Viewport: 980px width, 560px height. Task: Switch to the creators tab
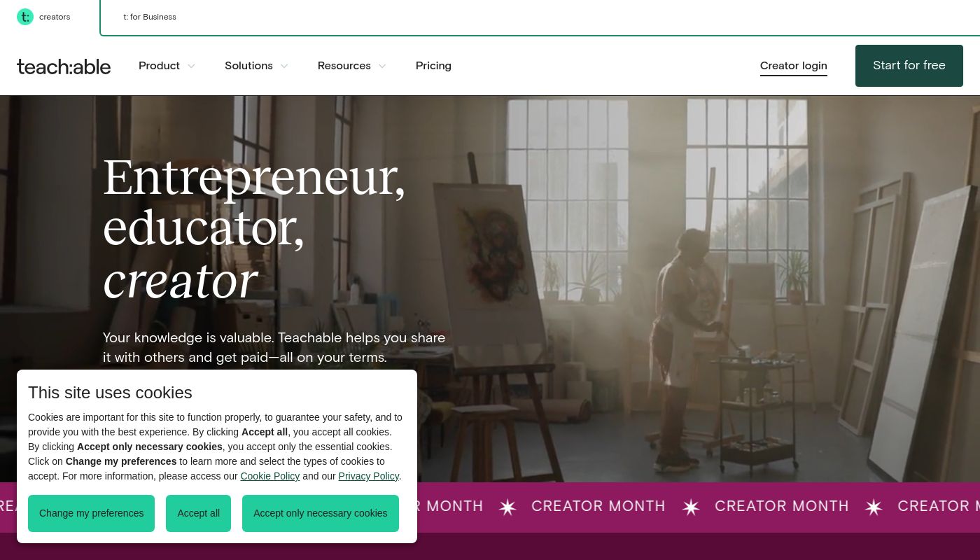coord(55,17)
